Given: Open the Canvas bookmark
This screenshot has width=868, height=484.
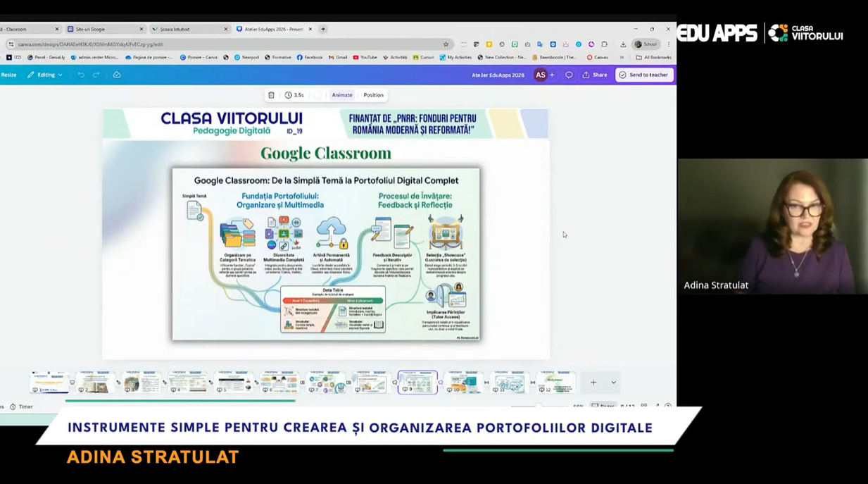Looking at the screenshot, I should 598,58.
